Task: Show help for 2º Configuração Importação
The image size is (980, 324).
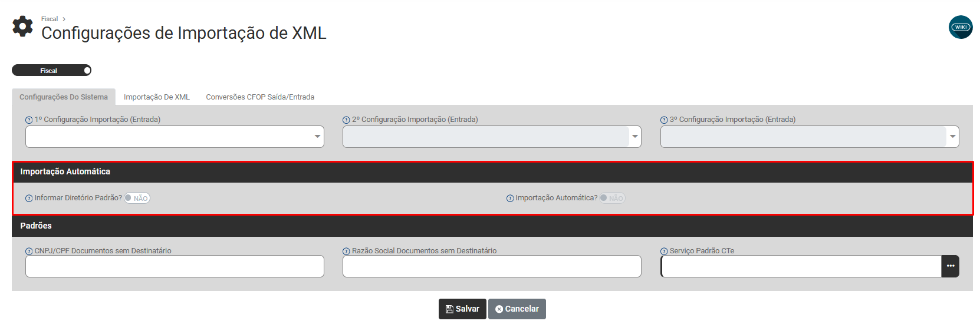Action: click(346, 120)
